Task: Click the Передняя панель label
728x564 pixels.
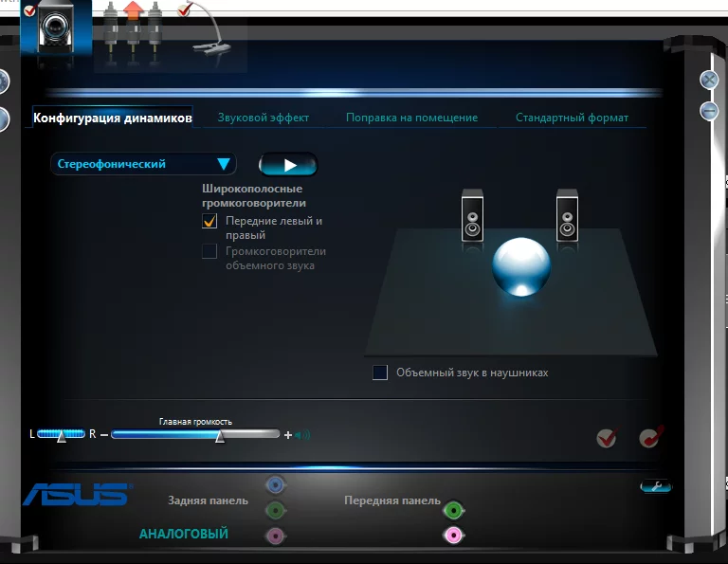Action: (x=392, y=500)
